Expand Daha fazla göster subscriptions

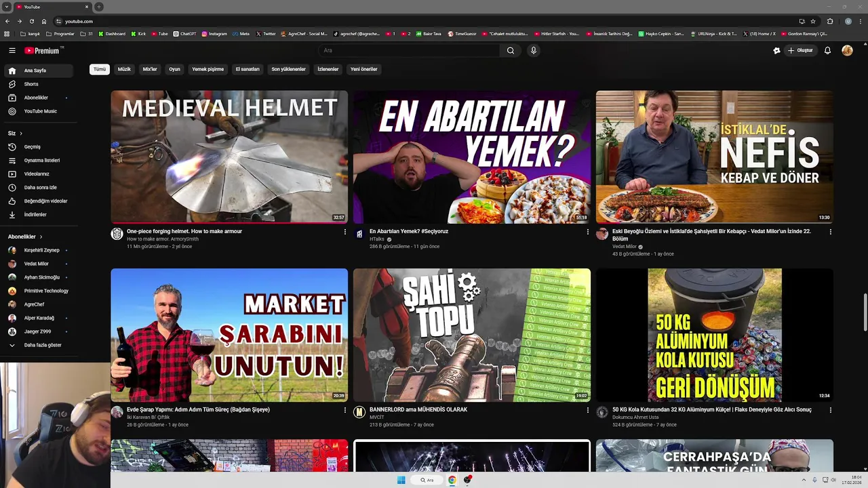click(x=38, y=345)
